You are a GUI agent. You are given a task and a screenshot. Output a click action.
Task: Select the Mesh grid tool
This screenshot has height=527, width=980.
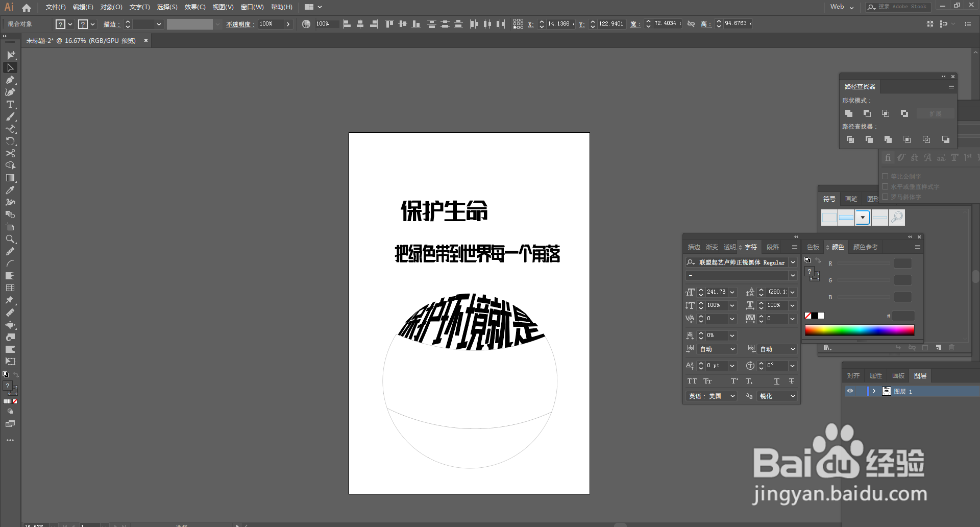tap(10, 288)
